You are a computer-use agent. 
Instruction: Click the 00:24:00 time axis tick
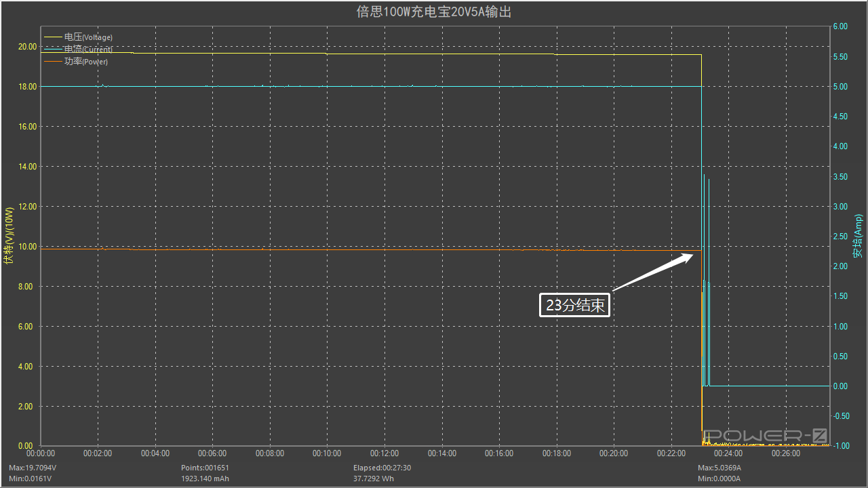(729, 453)
